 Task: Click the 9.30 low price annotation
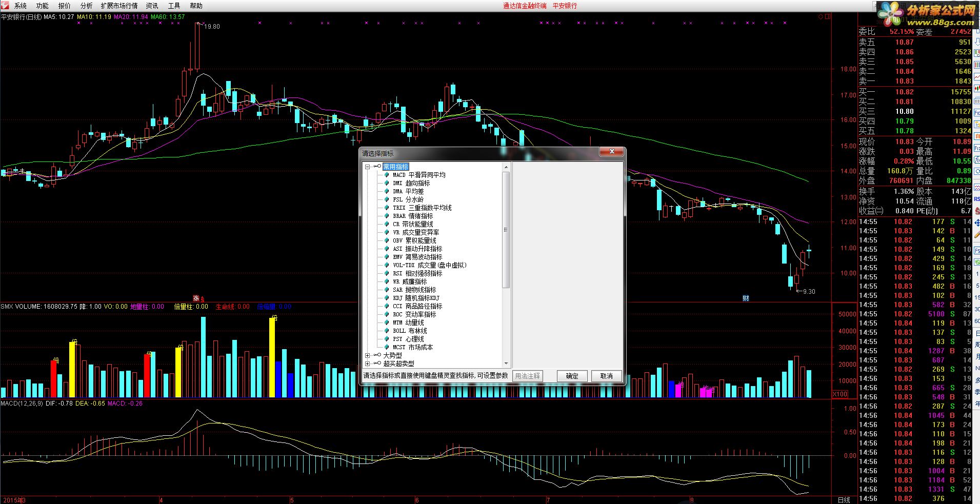(809, 292)
